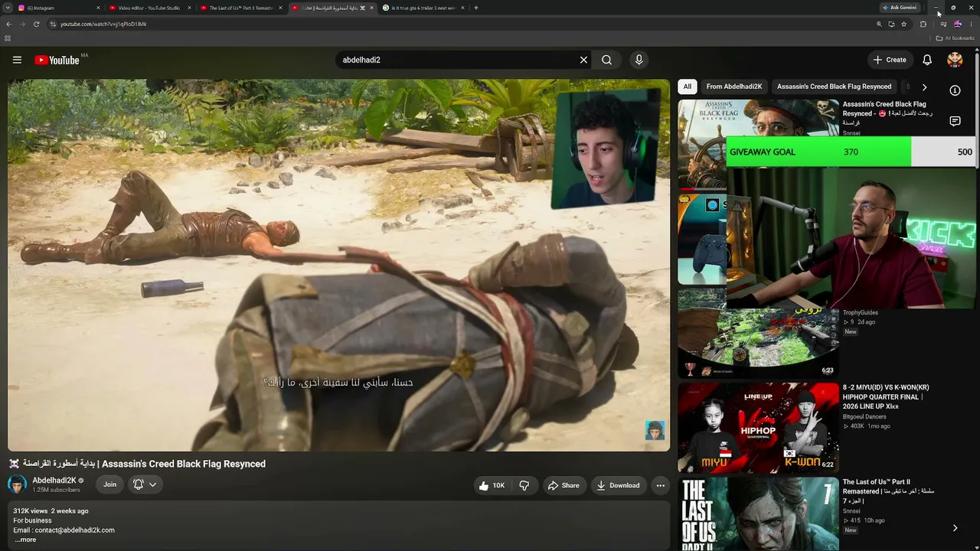Open the YouTube guide hamburger menu

(17, 60)
